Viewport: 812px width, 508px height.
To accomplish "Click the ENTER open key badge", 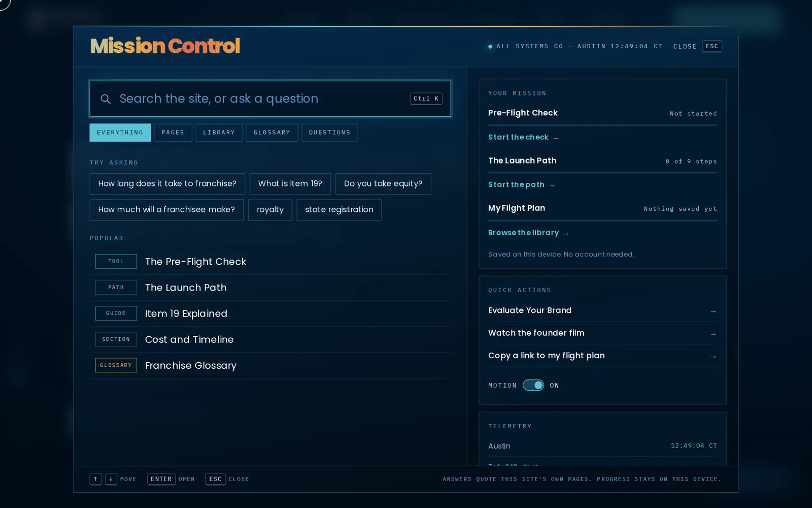I will tap(161, 479).
